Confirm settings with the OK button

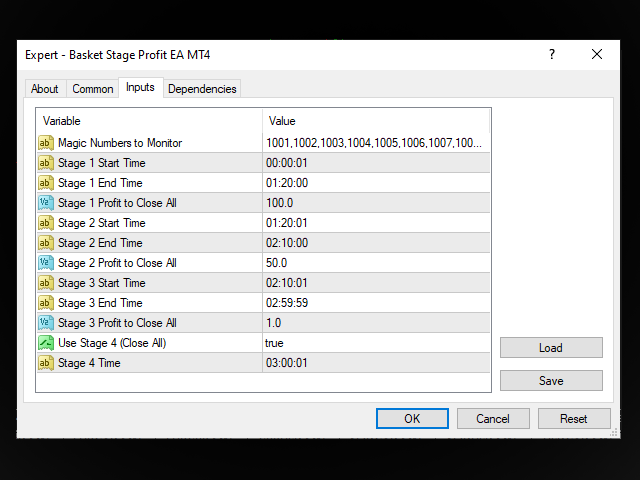412,419
